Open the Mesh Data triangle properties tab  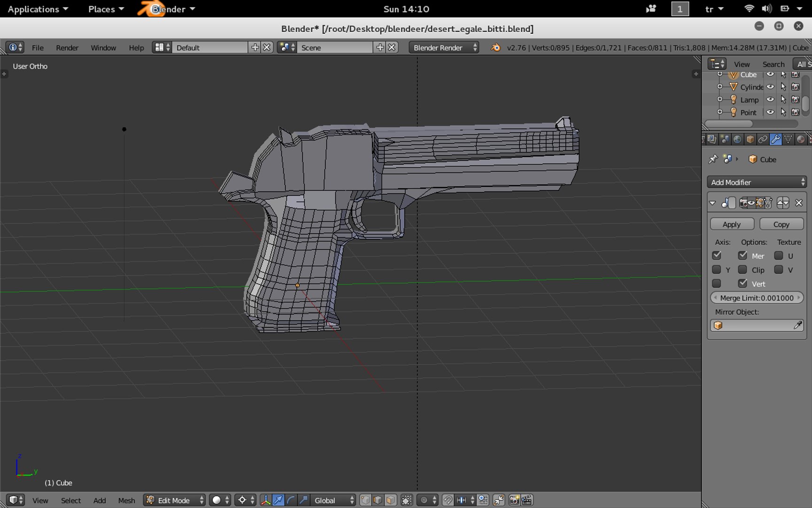(x=788, y=139)
